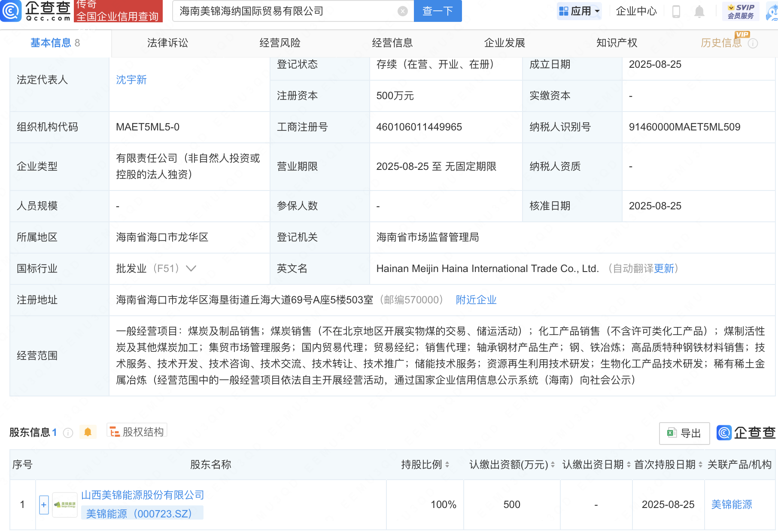Click the 更新 translation link
Viewport: 778px width, 532px height.
(664, 269)
